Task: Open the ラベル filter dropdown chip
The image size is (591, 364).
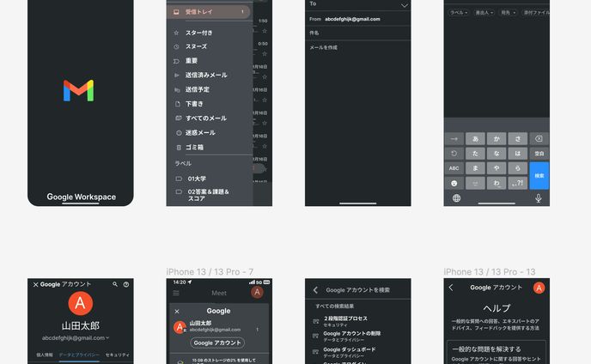Action: pos(459,13)
